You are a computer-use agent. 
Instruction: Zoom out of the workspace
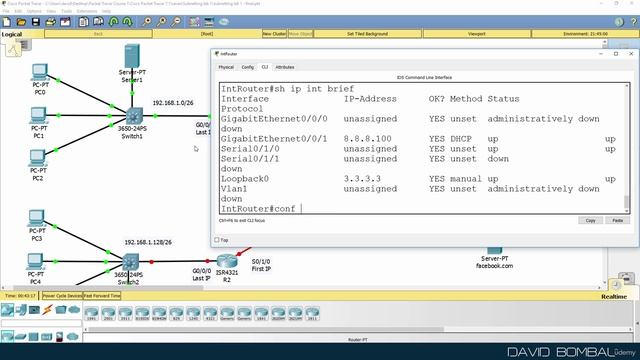click(176, 22)
